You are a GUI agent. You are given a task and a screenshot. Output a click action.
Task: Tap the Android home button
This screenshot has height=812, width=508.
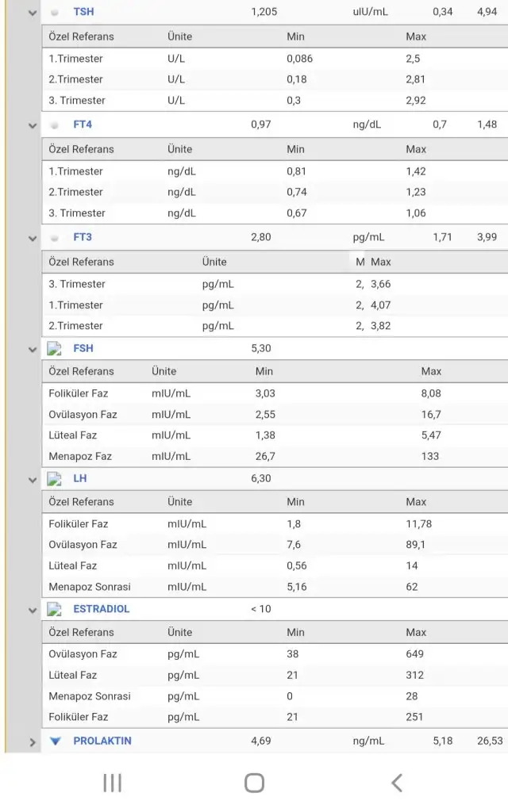(x=254, y=783)
